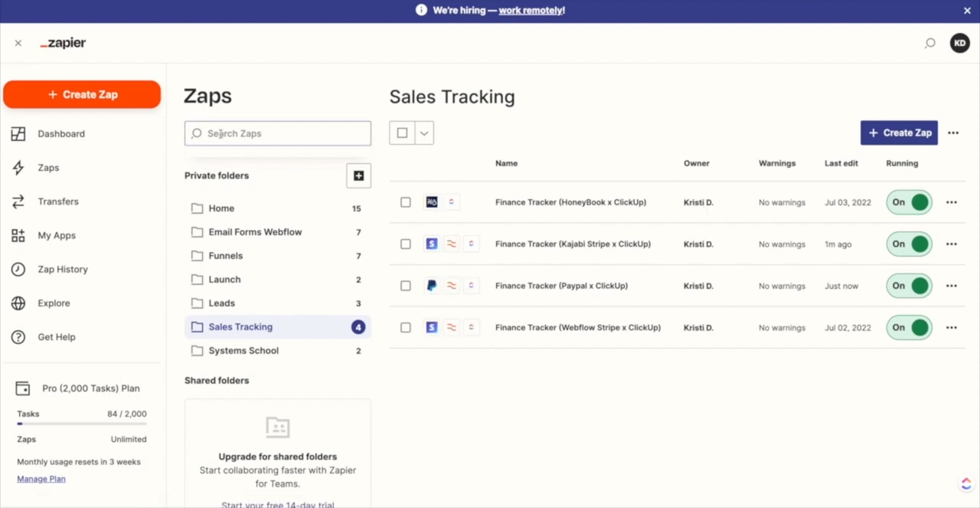The height and width of the screenshot is (508, 980).
Task: Click the Manage Plan link
Action: click(41, 479)
